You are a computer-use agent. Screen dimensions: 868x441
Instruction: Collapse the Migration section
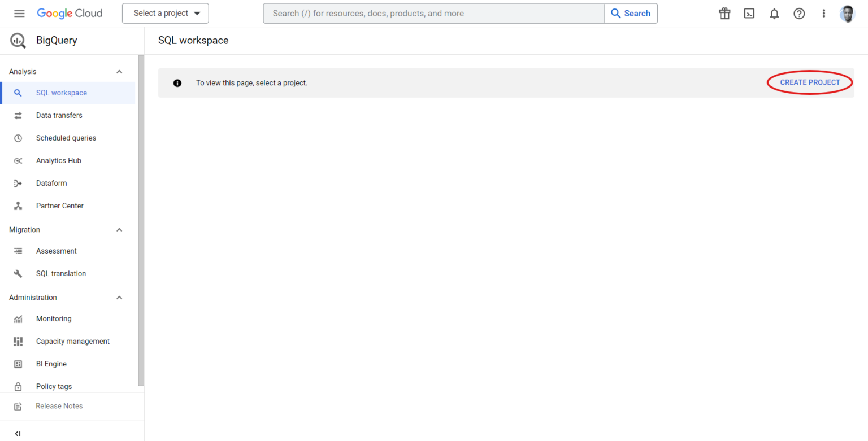click(119, 229)
